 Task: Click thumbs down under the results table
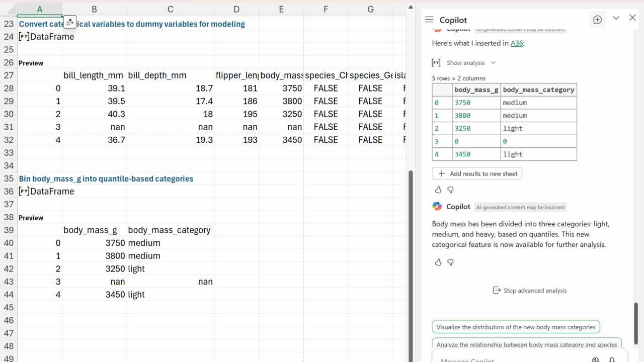450,190
